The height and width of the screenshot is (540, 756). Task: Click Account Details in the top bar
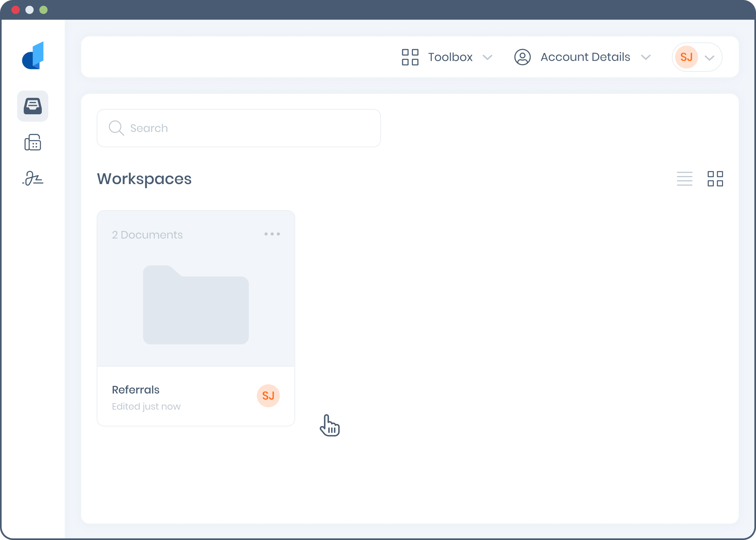coord(585,57)
